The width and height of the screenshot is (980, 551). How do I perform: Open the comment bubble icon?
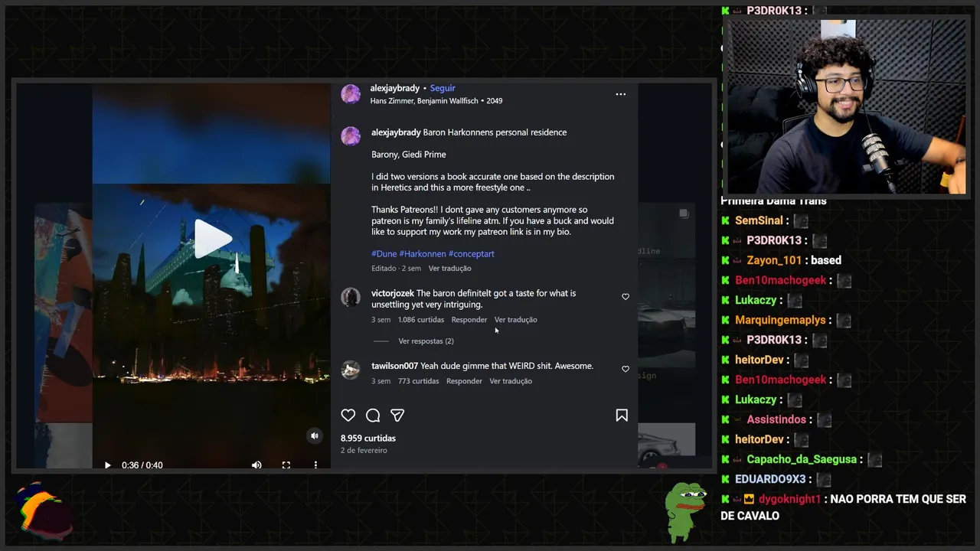coord(373,415)
